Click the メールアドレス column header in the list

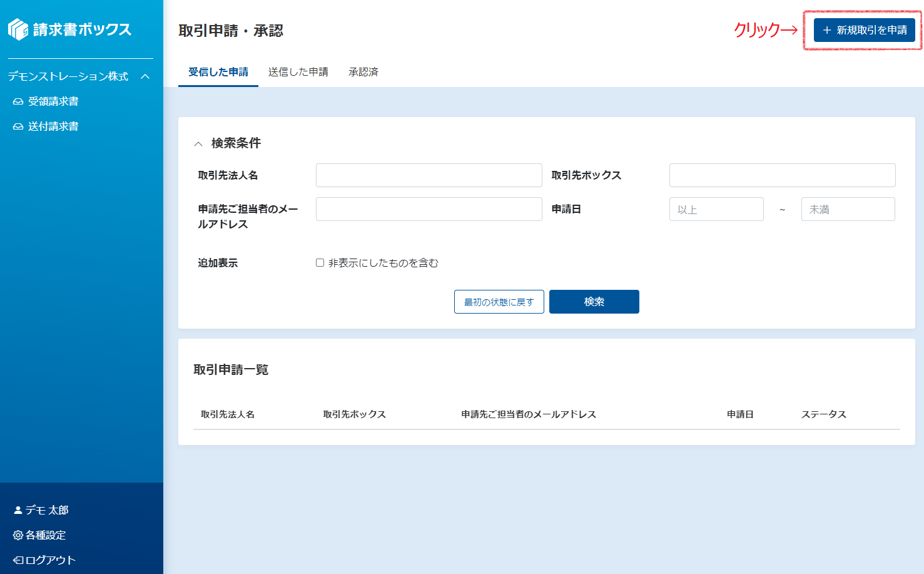[529, 414]
